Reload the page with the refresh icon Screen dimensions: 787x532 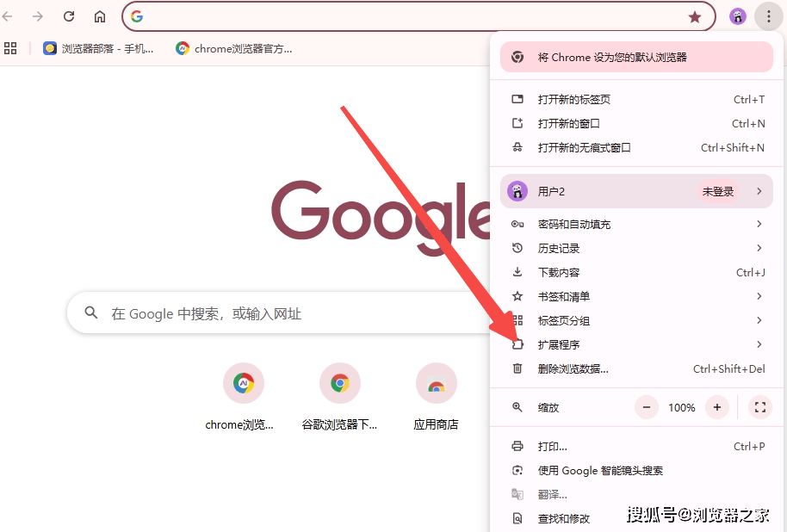tap(69, 16)
